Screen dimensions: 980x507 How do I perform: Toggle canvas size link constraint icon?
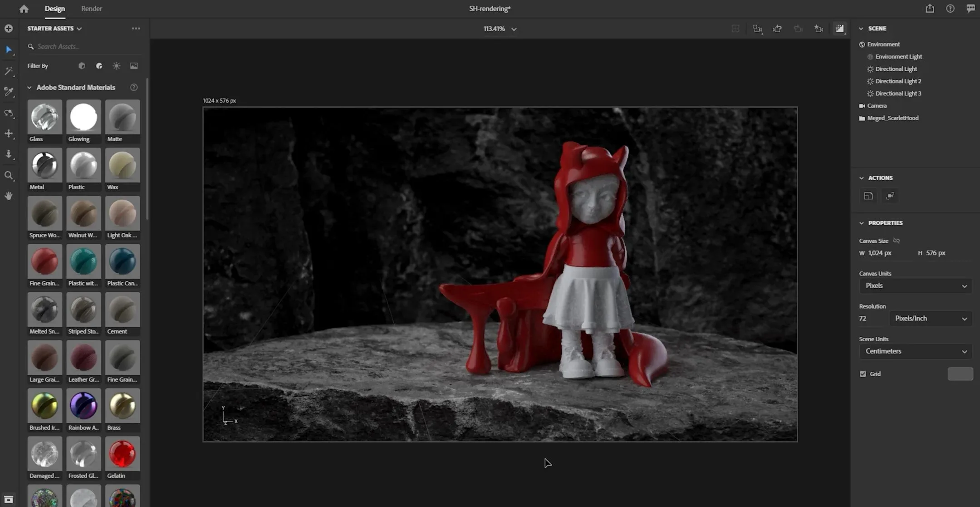pos(896,241)
